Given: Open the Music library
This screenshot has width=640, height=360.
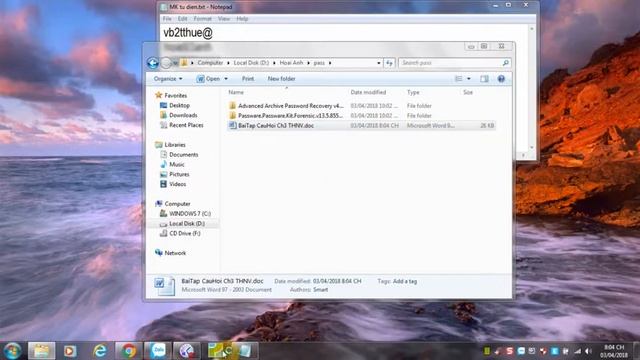Looking at the screenshot, I should (x=177, y=164).
